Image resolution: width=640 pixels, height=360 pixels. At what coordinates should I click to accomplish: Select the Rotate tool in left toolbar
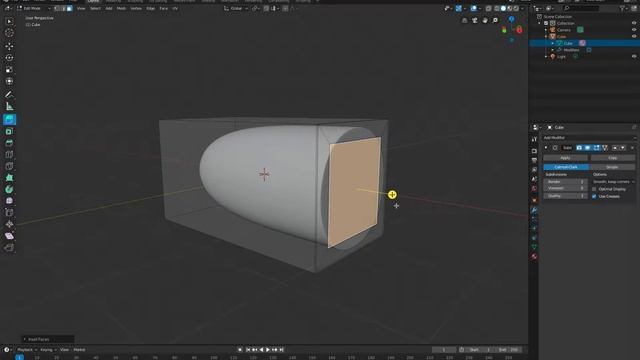point(9,58)
